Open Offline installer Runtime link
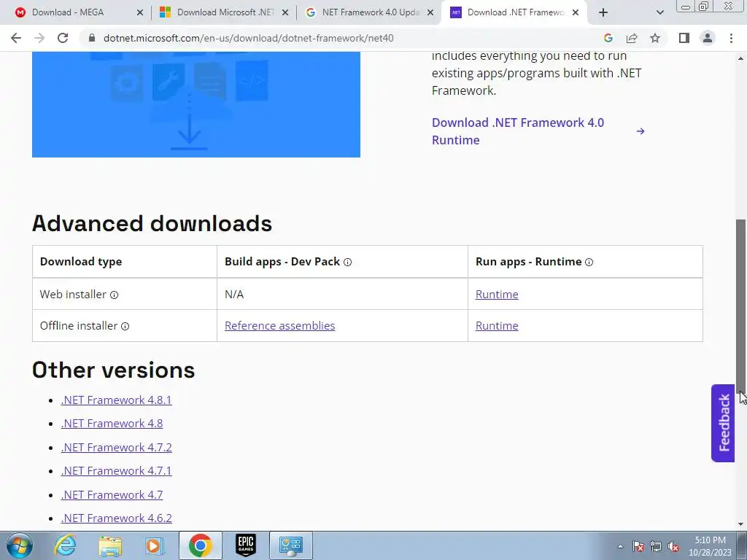Image resolution: width=747 pixels, height=560 pixels. (x=497, y=326)
